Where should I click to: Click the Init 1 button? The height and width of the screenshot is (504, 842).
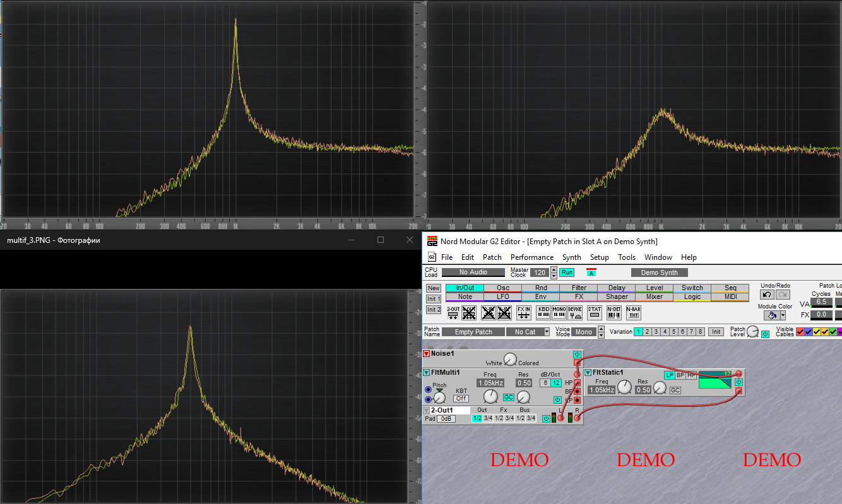(434, 298)
